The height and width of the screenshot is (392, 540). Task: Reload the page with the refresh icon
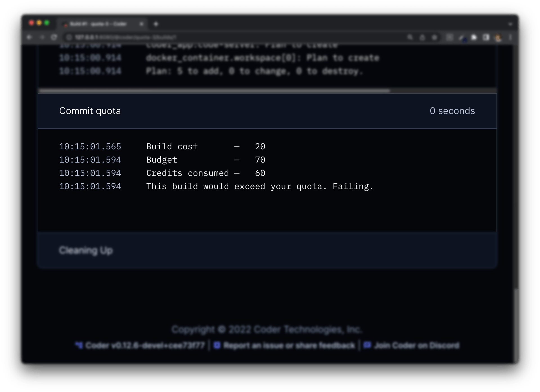[54, 37]
